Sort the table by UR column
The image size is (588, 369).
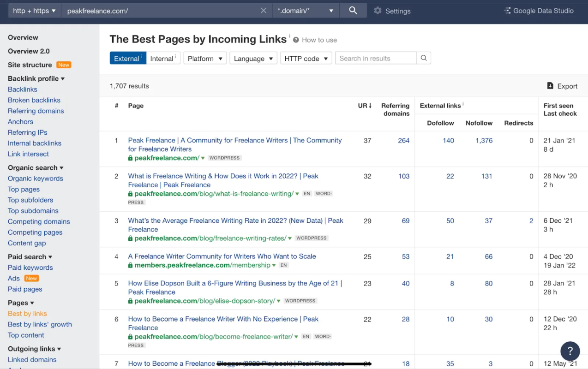point(365,106)
